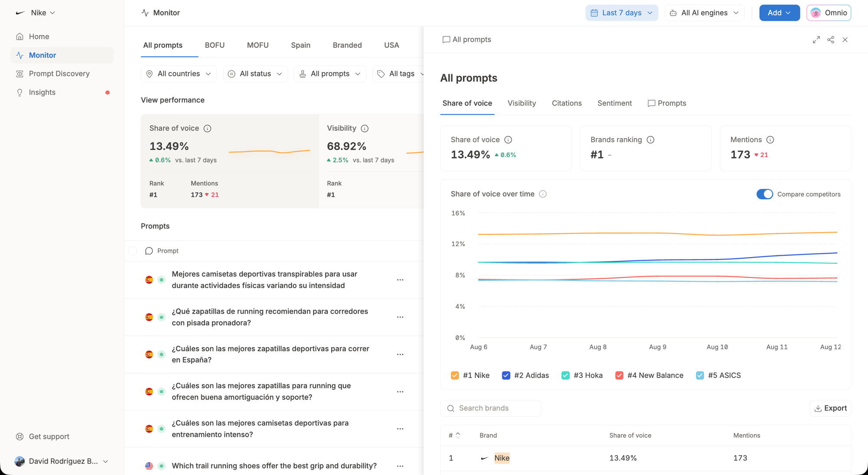Open the Nike brand switcher dropdown
The height and width of the screenshot is (475, 868).
[x=35, y=13]
